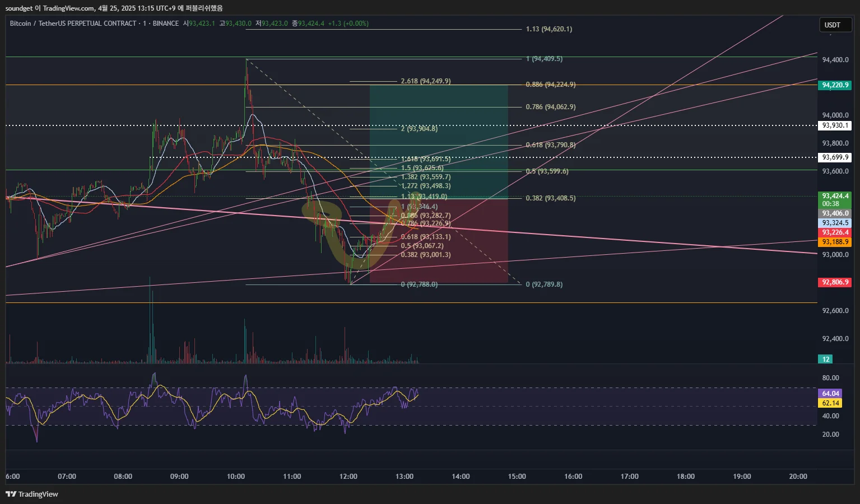Screen dimensions: 860x504
Task: Open the USDT currency selector
Action: [835, 25]
